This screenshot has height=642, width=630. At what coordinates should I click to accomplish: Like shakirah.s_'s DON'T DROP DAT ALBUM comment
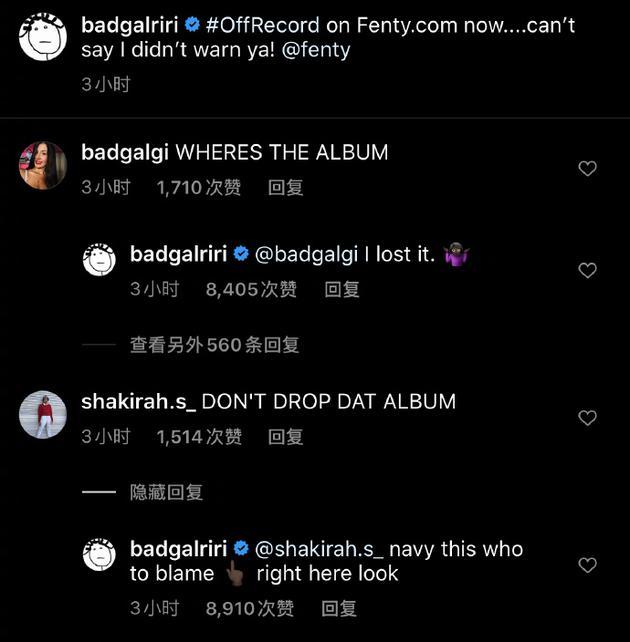coord(588,418)
